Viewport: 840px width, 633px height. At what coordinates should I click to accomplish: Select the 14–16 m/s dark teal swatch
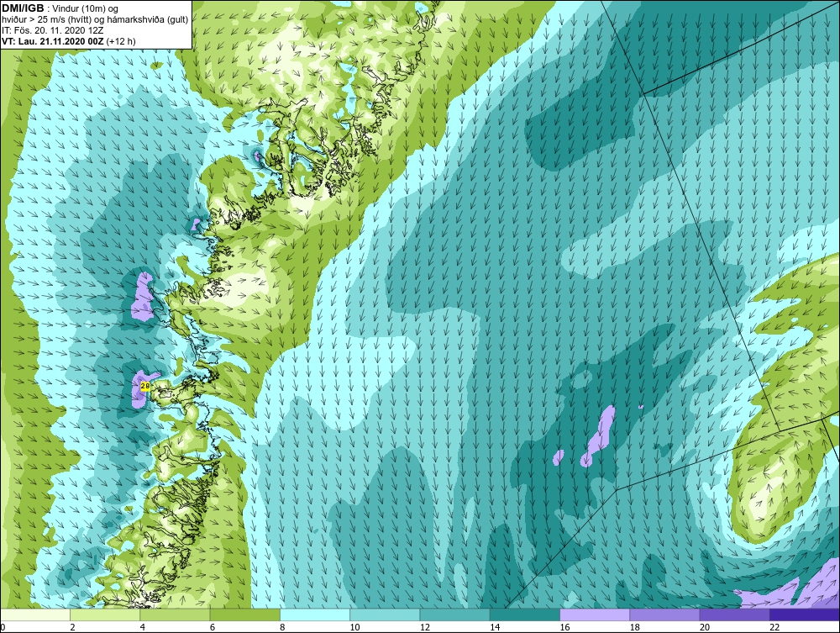click(x=525, y=615)
